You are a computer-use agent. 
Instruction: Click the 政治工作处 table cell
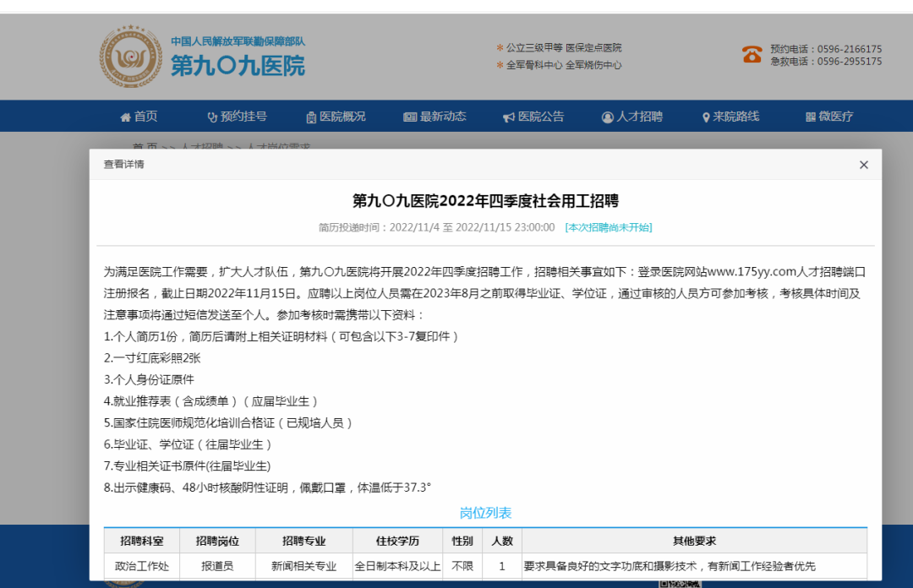pos(141,566)
